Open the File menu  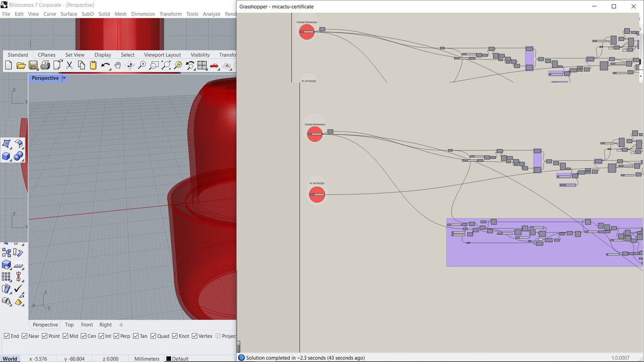(6, 14)
